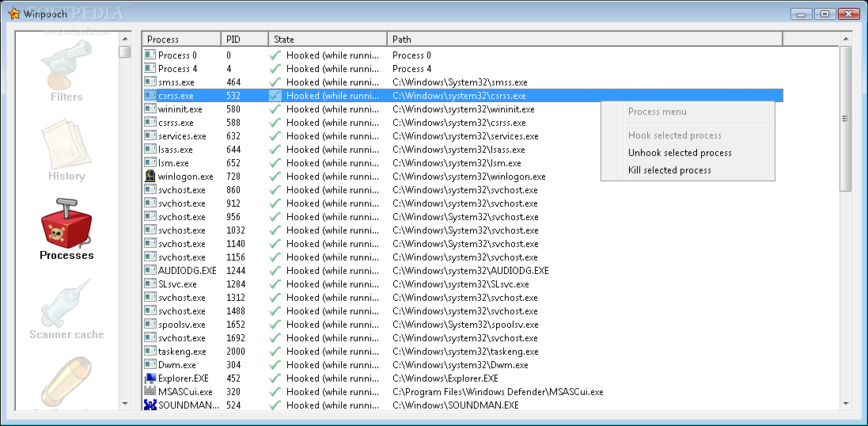This screenshot has width=868, height=426.
Task: Click the SOUNDMAN process icon
Action: [150, 405]
